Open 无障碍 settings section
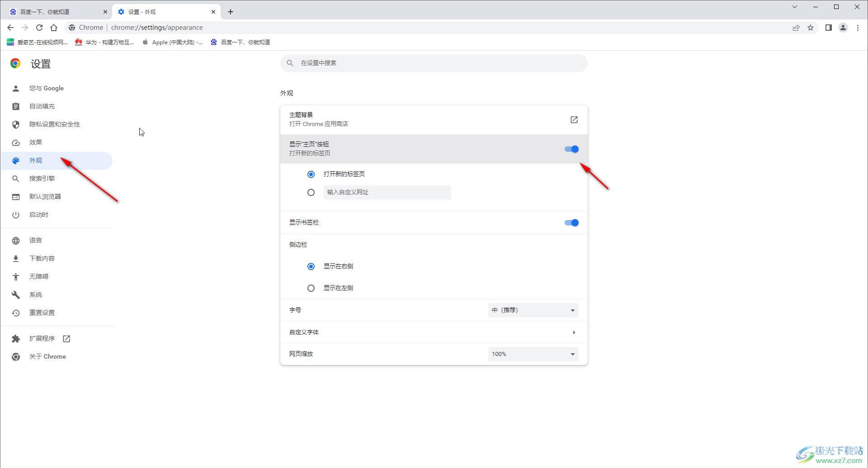Screen dimensions: 868x468 pos(57,276)
